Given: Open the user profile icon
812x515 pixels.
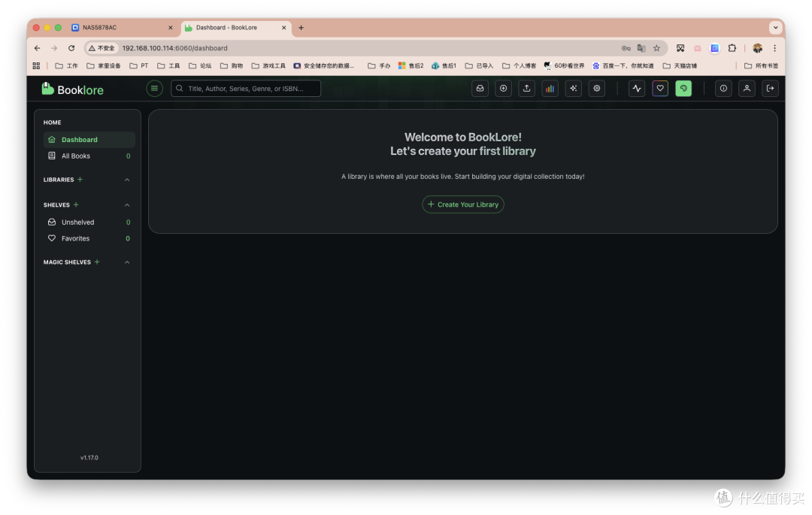Looking at the screenshot, I should click(747, 89).
